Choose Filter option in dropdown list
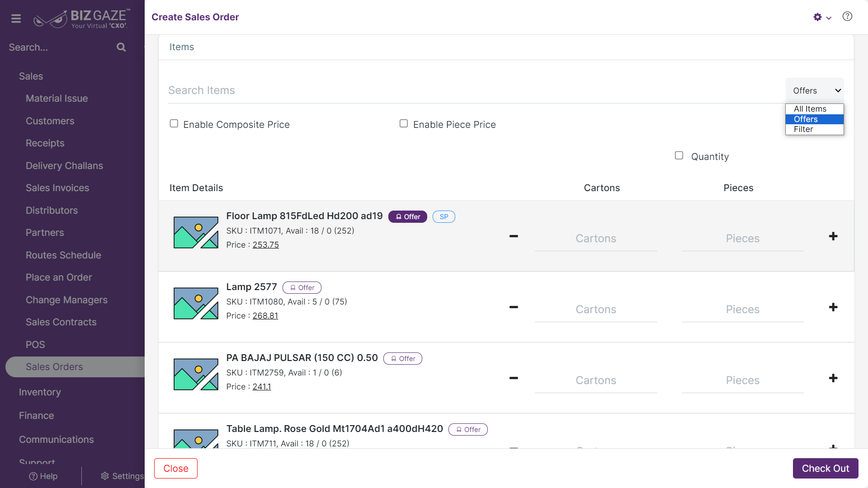The image size is (868, 488). tap(815, 129)
